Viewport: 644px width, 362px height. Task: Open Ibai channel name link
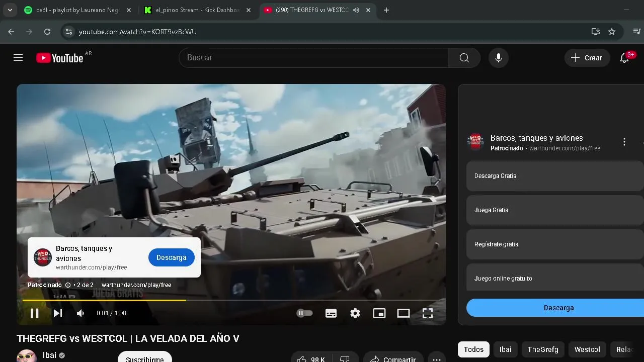[x=50, y=355]
